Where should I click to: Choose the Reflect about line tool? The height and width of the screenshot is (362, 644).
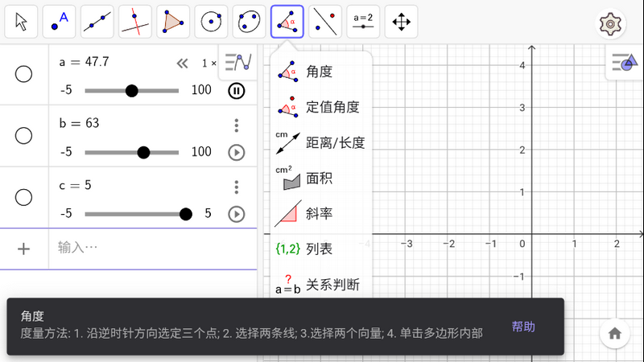pyautogui.click(x=325, y=22)
